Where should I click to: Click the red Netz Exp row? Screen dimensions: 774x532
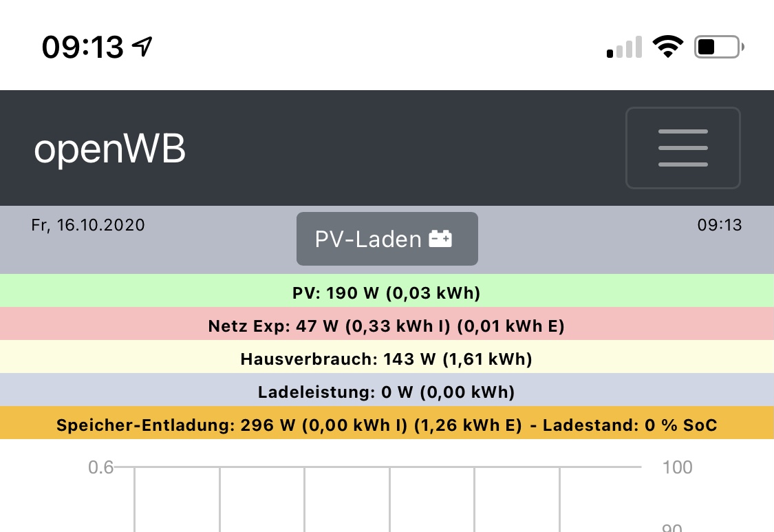click(x=387, y=324)
